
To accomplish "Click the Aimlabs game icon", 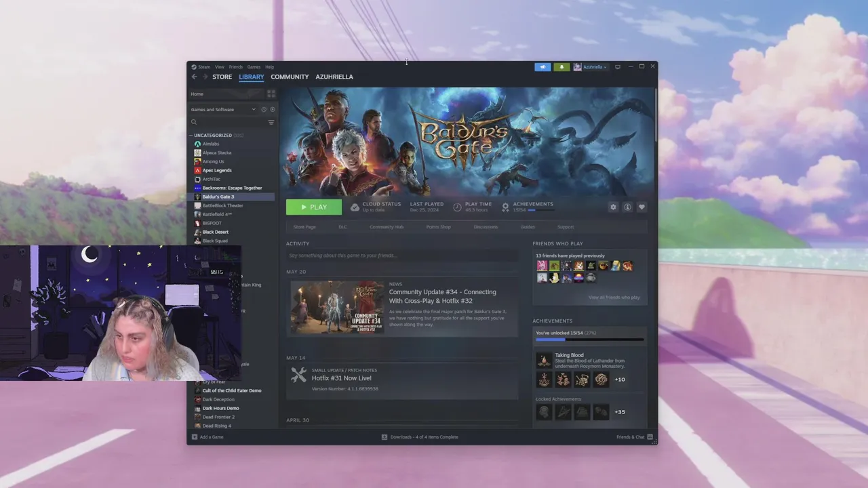I will [x=197, y=144].
